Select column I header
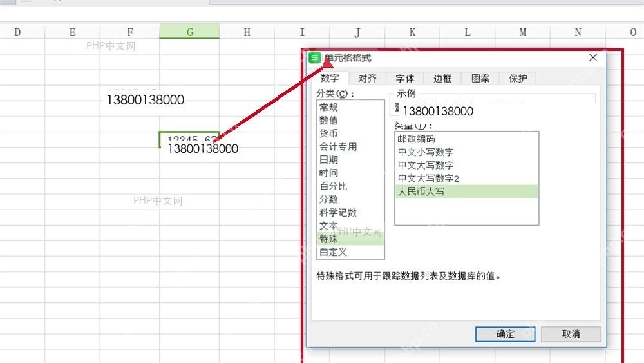 (x=302, y=32)
